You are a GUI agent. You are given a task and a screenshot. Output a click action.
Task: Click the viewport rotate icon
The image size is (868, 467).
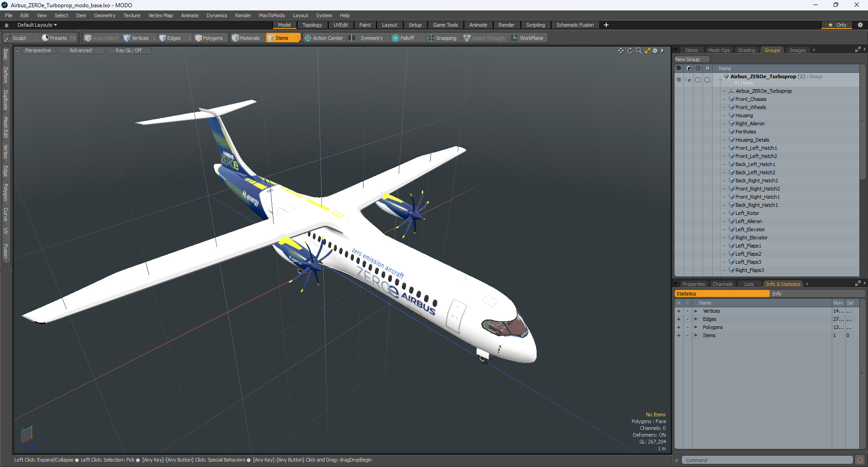tap(630, 51)
